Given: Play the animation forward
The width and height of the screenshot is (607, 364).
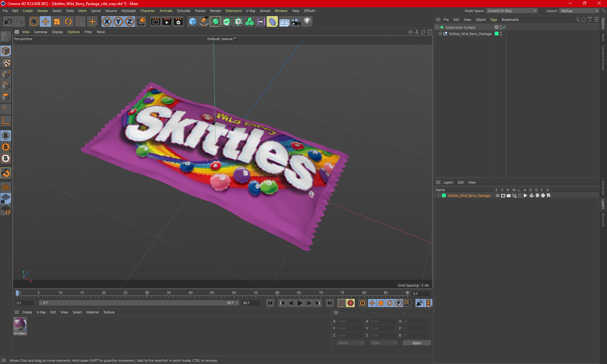Looking at the screenshot, I should point(300,303).
